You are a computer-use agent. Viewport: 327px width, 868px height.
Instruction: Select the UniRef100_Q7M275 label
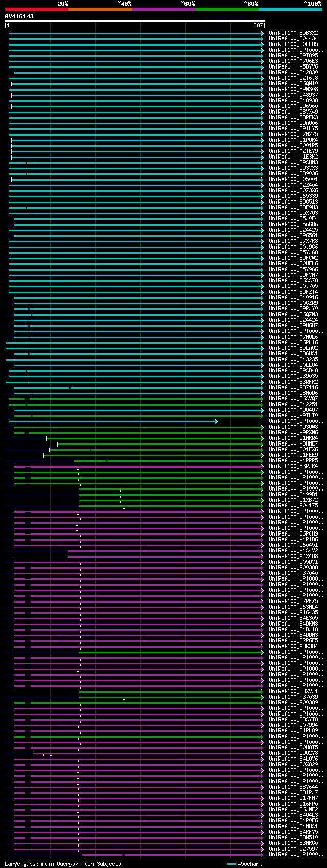(293, 134)
